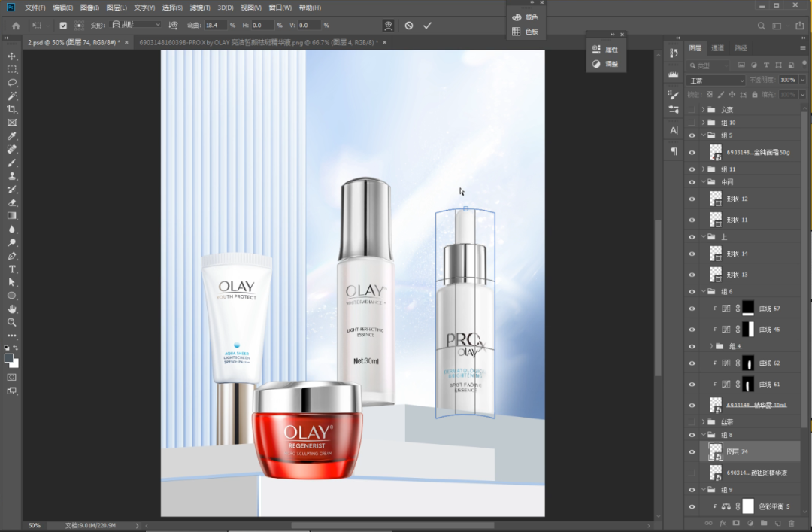
Task: Select the Eyedropper tool
Action: (11, 136)
